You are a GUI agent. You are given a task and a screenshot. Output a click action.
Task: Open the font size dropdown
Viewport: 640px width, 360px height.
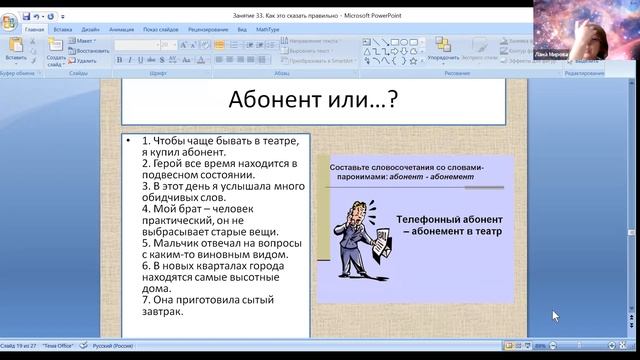174,44
